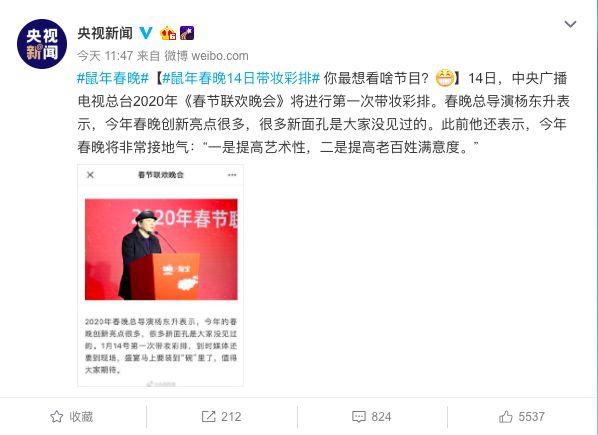Open the 央视新闻 account name link

click(105, 33)
